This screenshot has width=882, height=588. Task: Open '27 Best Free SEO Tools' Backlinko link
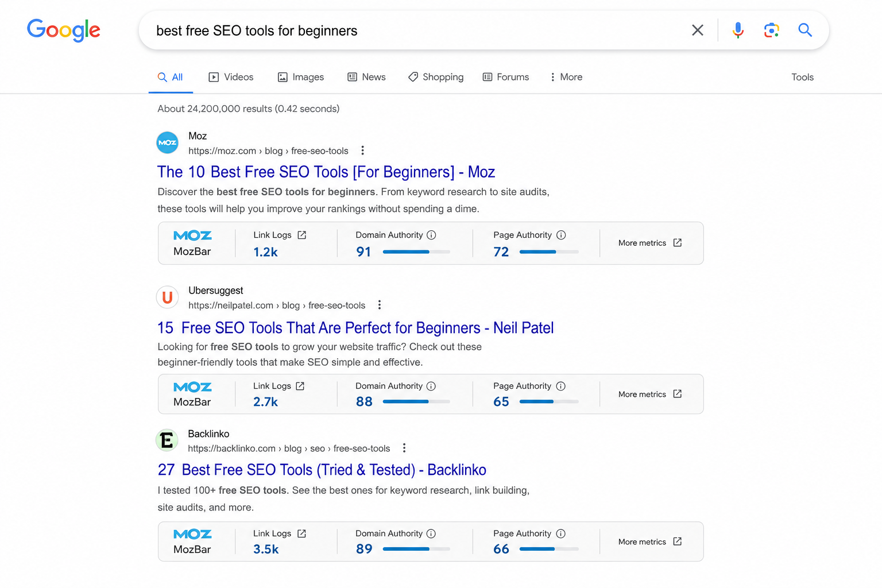[x=322, y=470]
